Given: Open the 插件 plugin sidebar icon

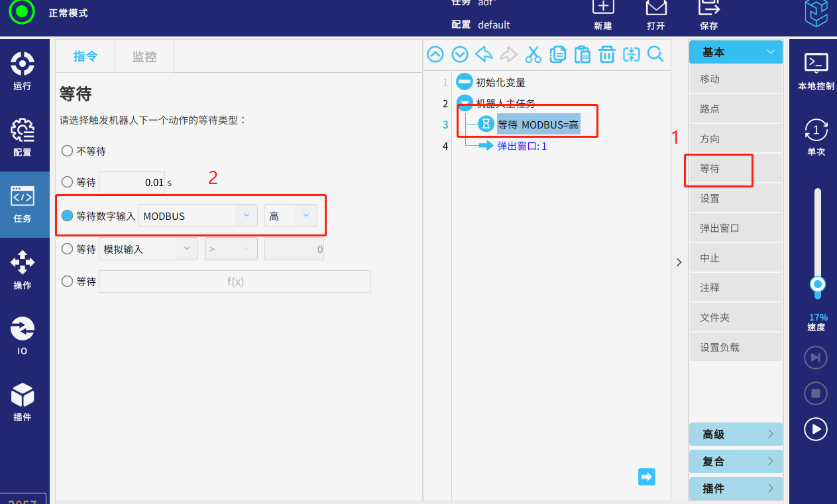Looking at the screenshot, I should (x=23, y=402).
